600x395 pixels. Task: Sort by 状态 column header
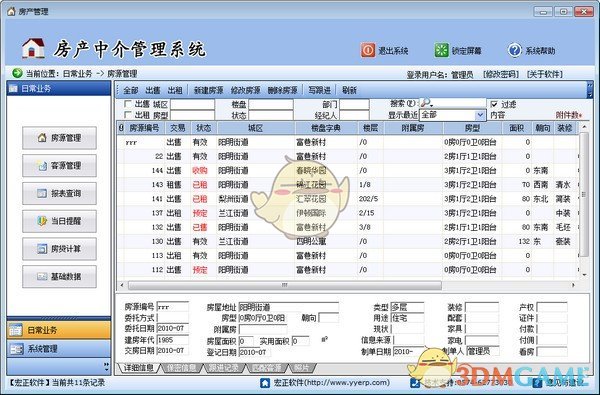pos(204,128)
